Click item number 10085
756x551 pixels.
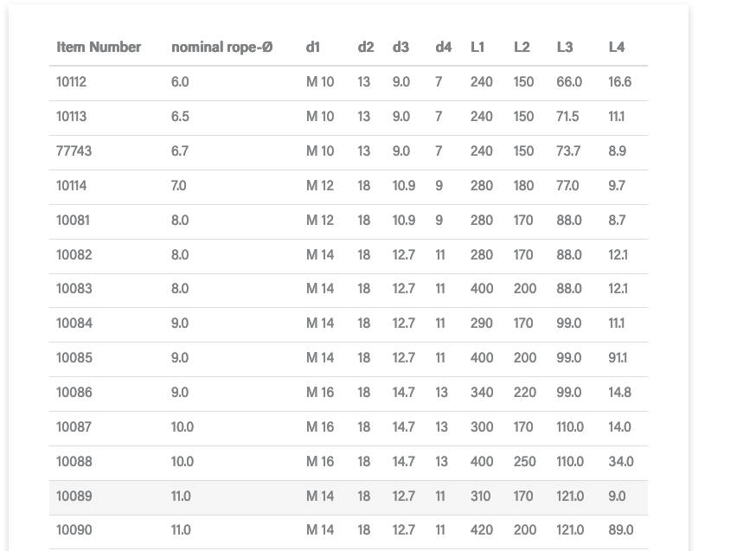point(74,358)
